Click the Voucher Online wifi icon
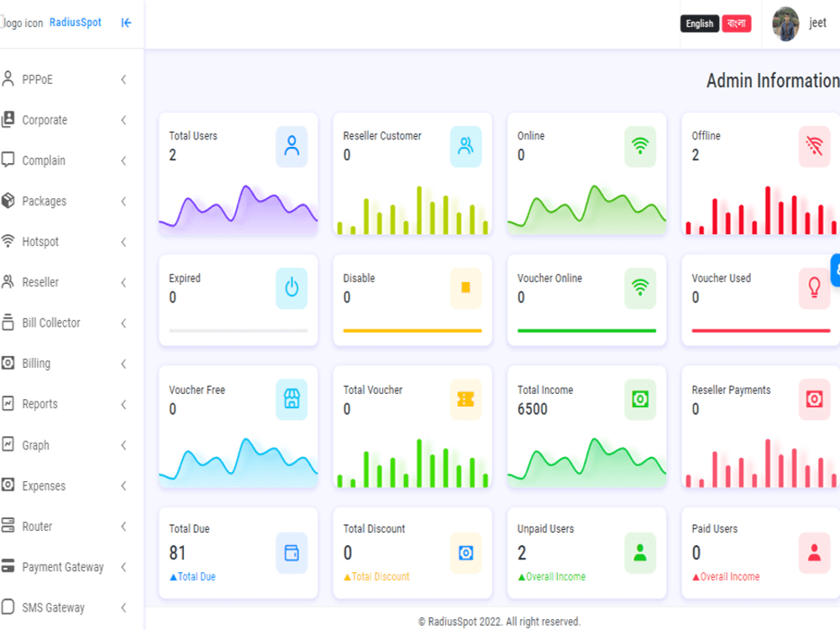This screenshot has height=630, width=840. 639,288
